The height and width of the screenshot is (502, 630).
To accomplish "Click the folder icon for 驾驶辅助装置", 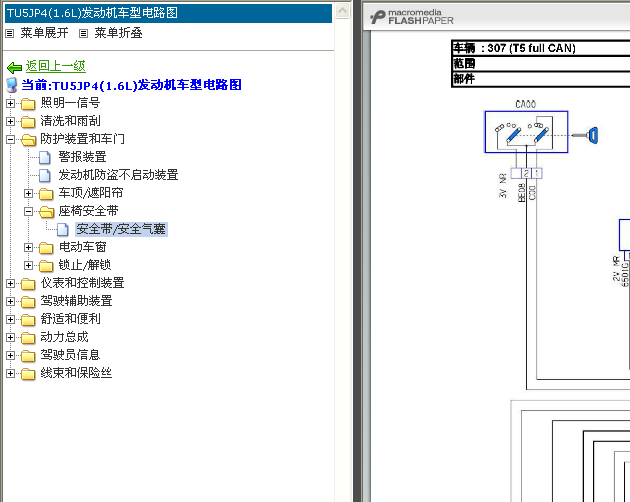I will click(28, 301).
